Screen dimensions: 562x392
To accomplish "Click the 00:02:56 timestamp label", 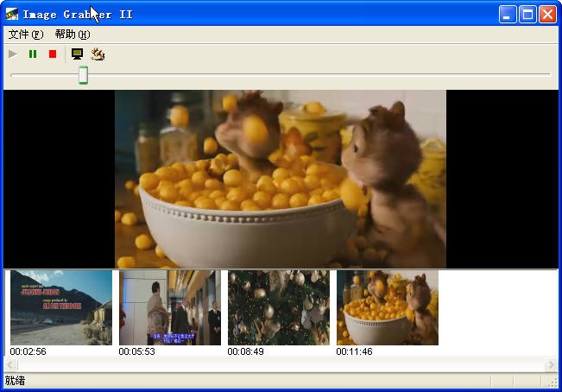I will point(28,351).
